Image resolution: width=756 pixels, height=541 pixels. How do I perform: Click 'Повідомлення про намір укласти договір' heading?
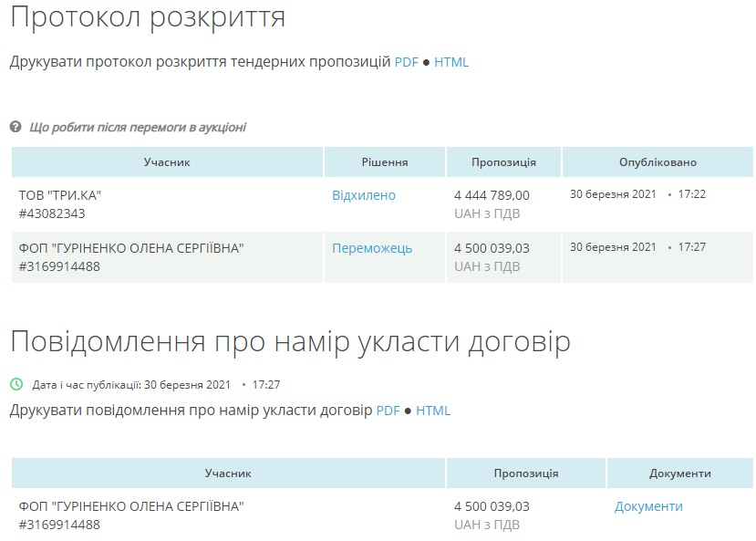tap(290, 342)
